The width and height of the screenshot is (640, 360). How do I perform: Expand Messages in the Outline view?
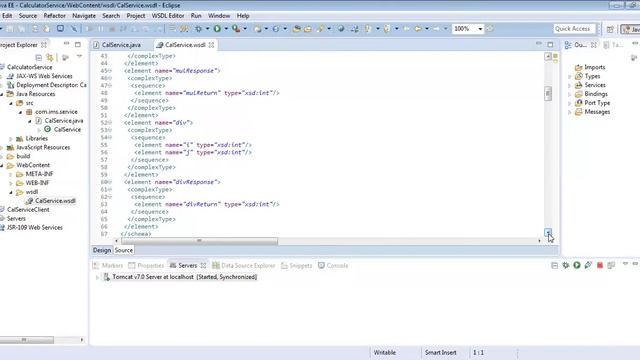click(570, 112)
